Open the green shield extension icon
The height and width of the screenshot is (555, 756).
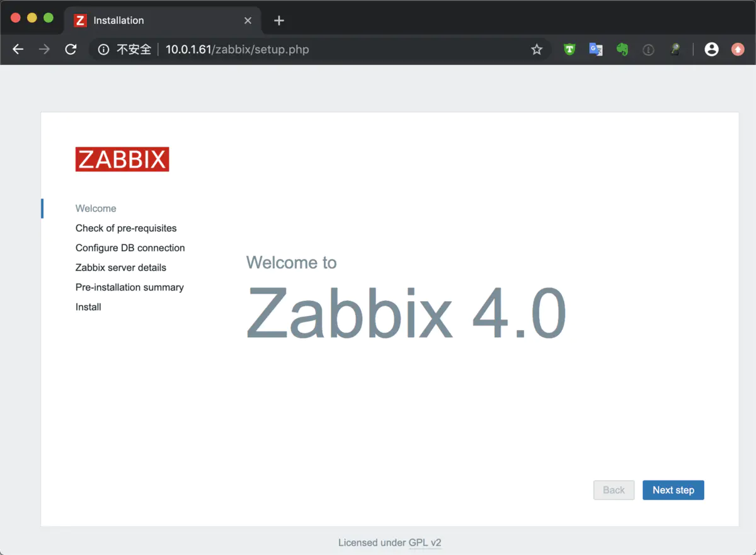point(570,49)
